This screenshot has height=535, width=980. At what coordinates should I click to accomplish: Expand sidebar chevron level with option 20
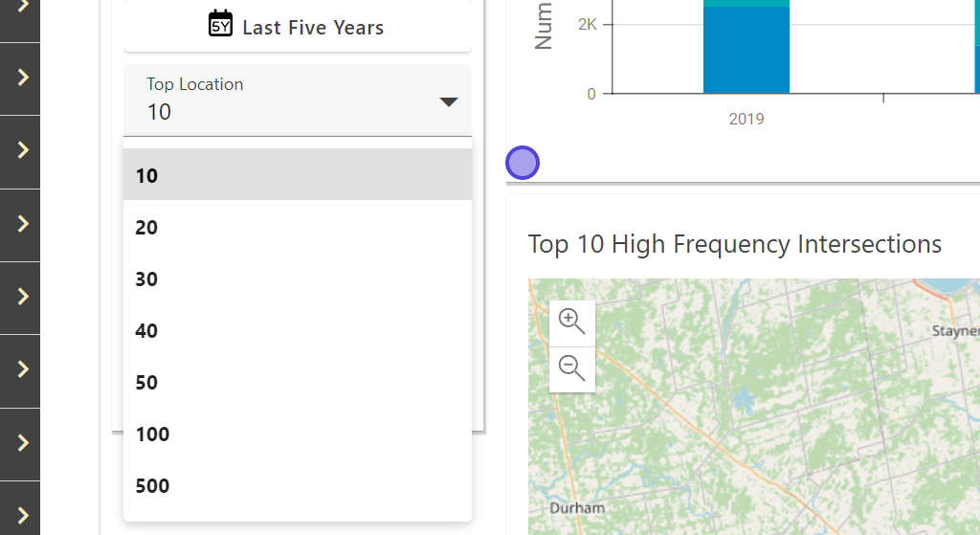23,224
